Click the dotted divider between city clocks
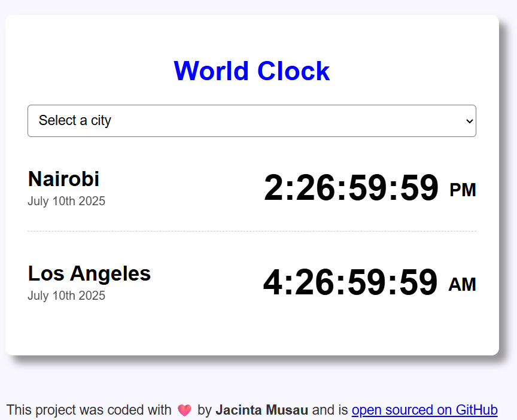517x420 pixels. tap(251, 230)
